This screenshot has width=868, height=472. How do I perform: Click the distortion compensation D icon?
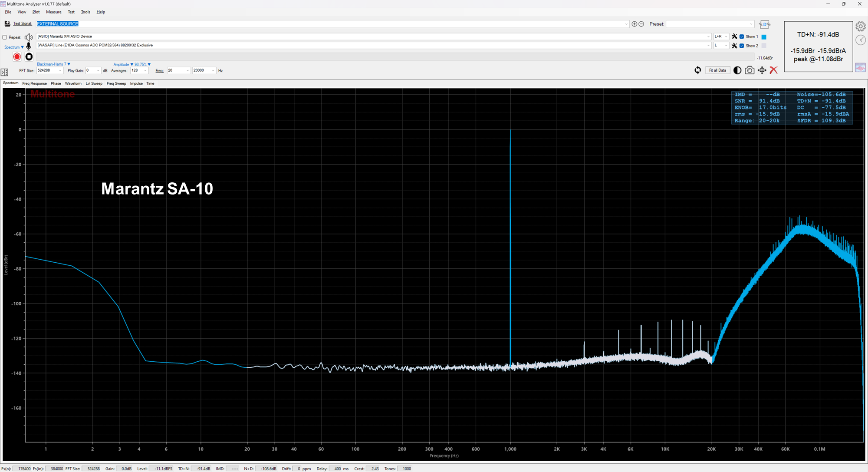click(x=765, y=24)
